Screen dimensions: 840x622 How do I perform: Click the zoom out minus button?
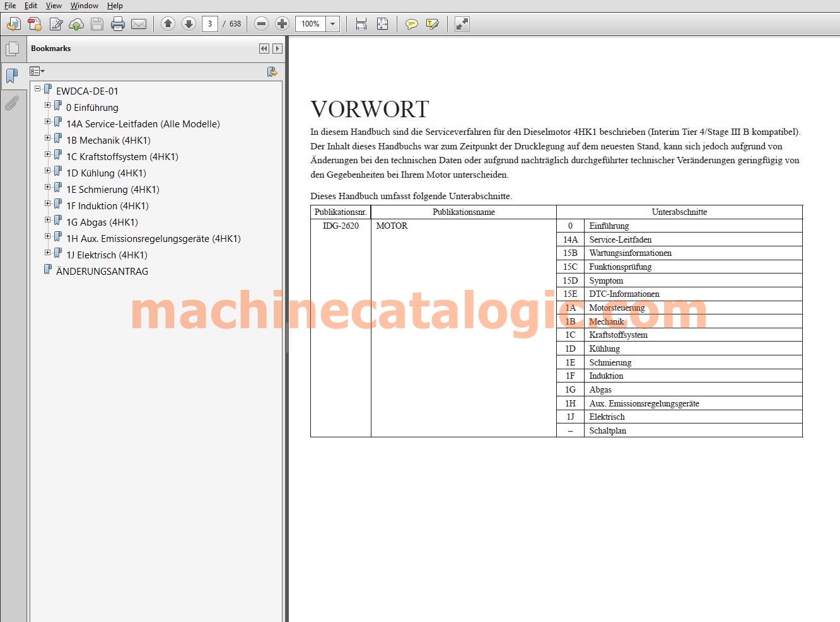click(262, 24)
